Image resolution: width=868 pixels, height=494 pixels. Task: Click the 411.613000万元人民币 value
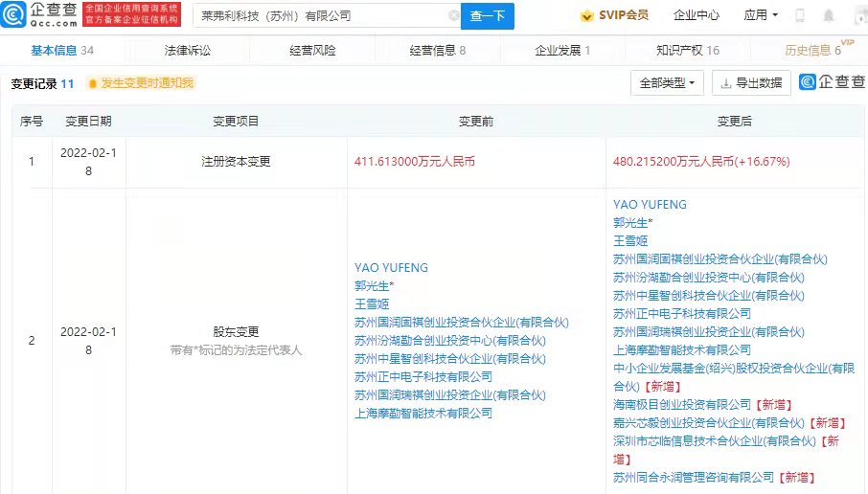coord(415,162)
